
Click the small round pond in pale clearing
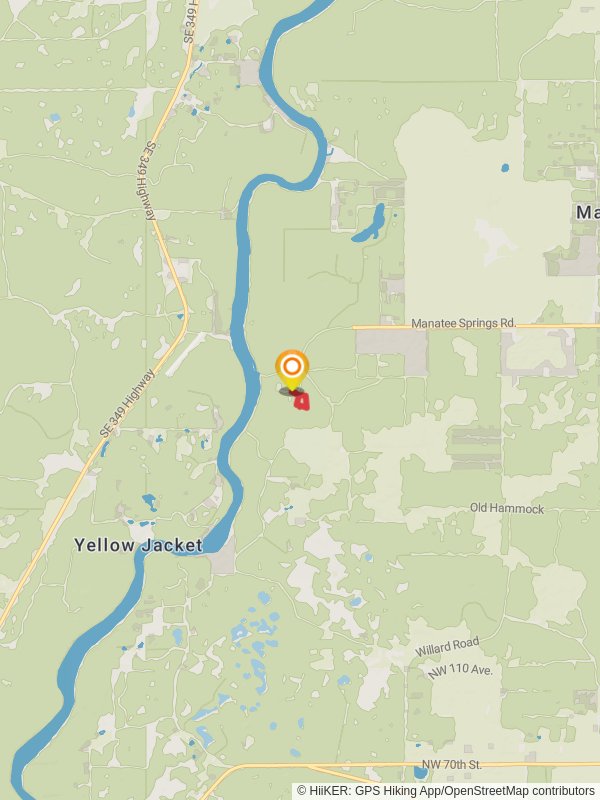[x=505, y=167]
